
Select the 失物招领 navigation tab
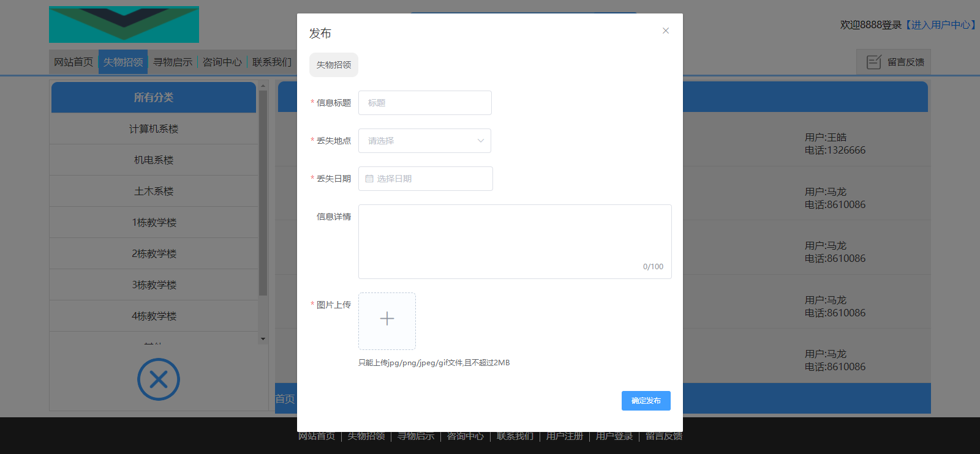[123, 62]
